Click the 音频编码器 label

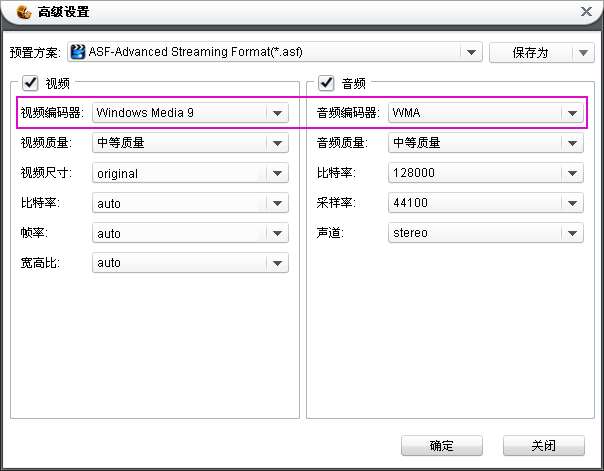pos(348,112)
